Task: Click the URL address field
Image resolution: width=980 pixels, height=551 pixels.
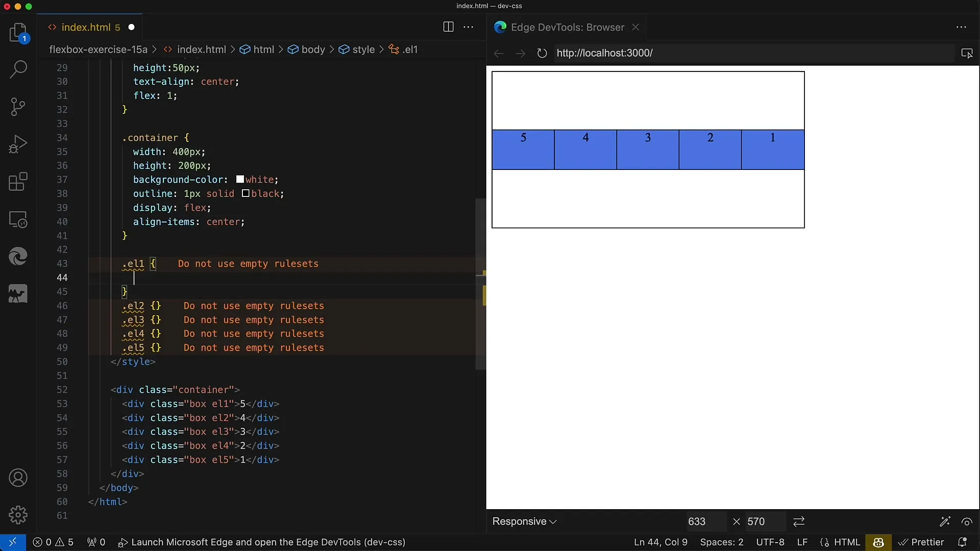Action: tap(754, 53)
